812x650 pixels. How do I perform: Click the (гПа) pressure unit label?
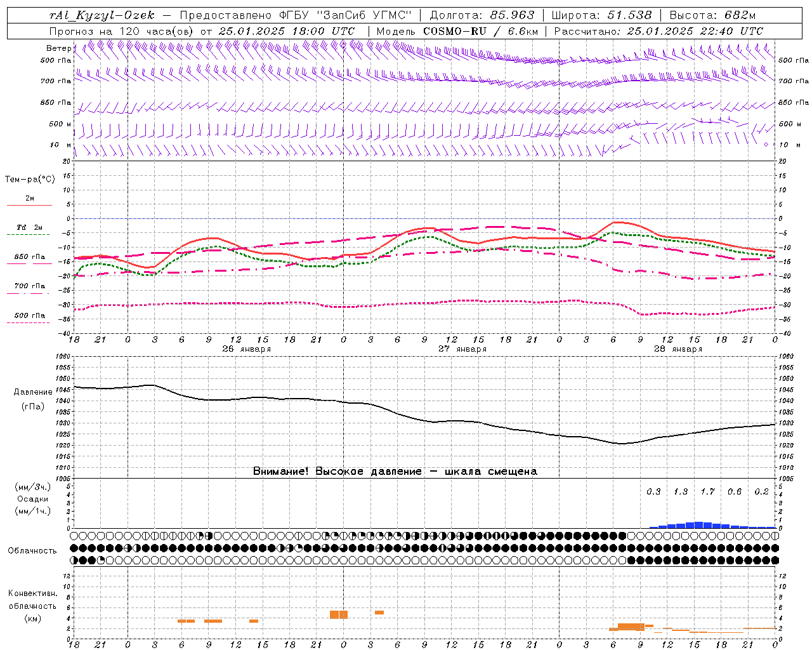point(33,406)
